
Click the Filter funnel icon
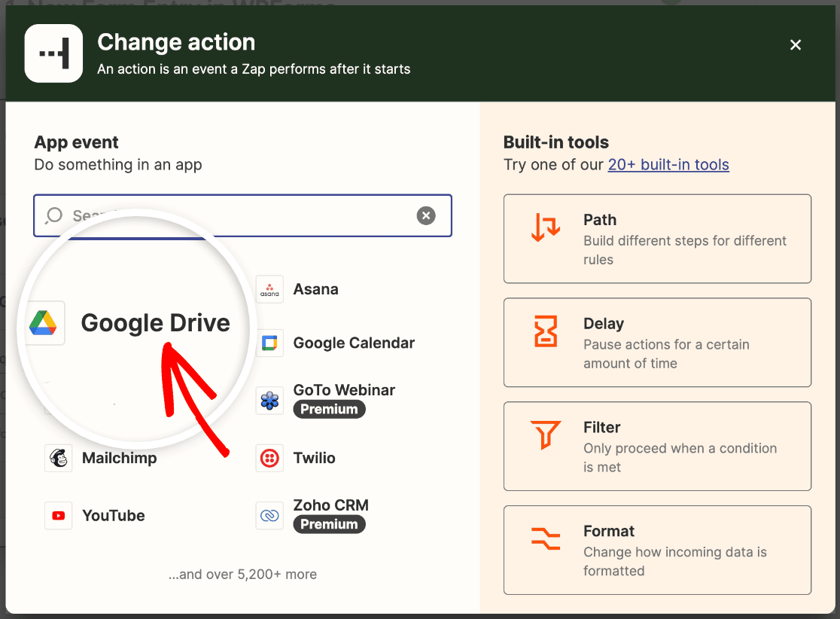click(x=546, y=435)
